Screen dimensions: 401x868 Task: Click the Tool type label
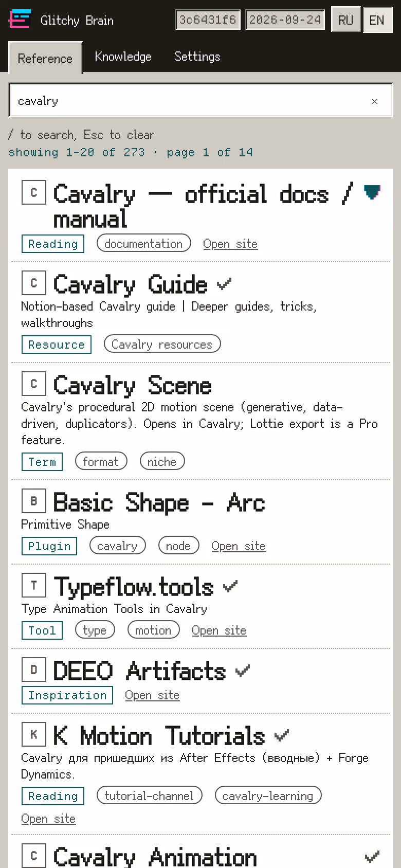tap(42, 630)
